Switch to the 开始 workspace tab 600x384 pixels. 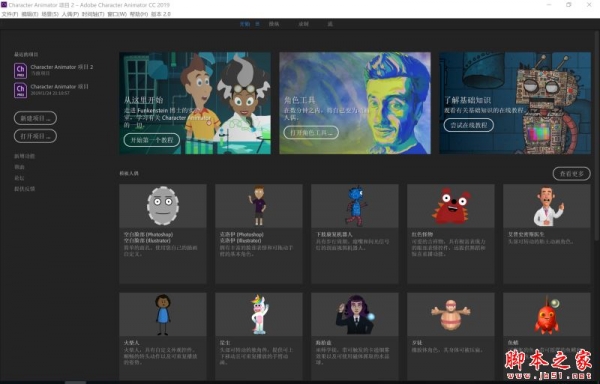(245, 24)
